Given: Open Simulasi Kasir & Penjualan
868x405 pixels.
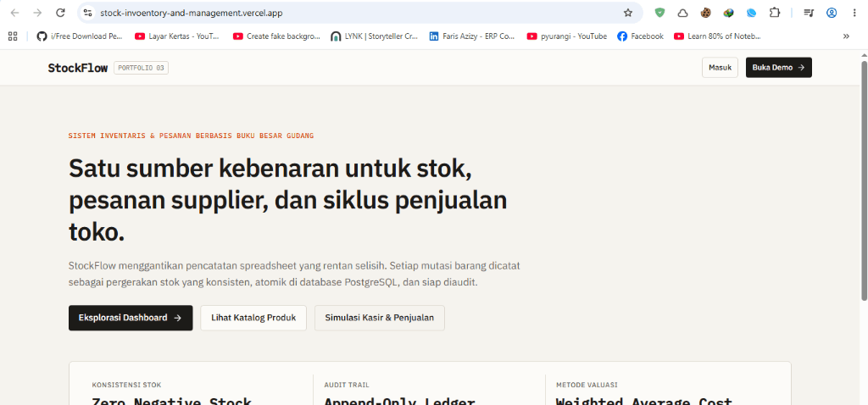Looking at the screenshot, I should [380, 318].
